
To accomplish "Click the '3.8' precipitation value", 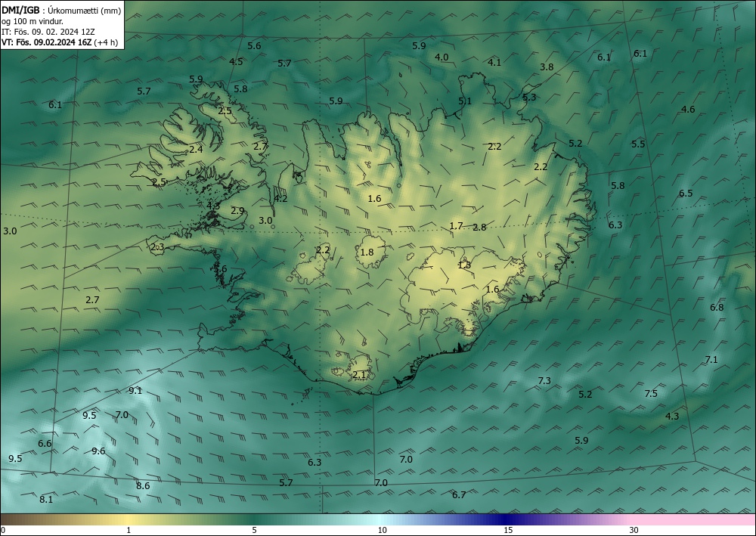I will [x=547, y=67].
